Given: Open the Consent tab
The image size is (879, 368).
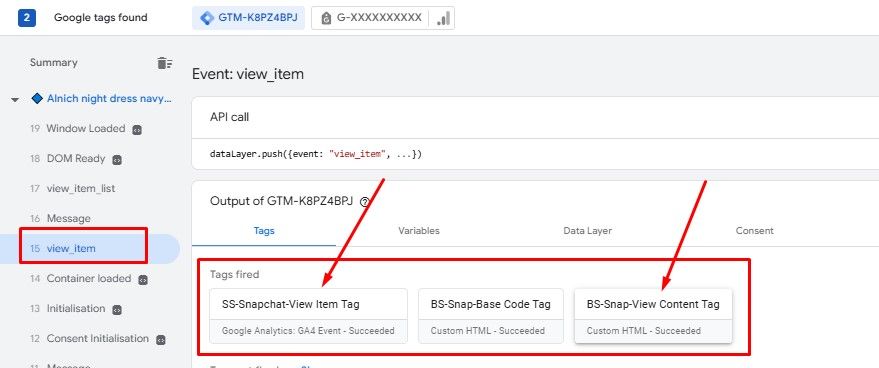Looking at the screenshot, I should pyautogui.click(x=755, y=231).
